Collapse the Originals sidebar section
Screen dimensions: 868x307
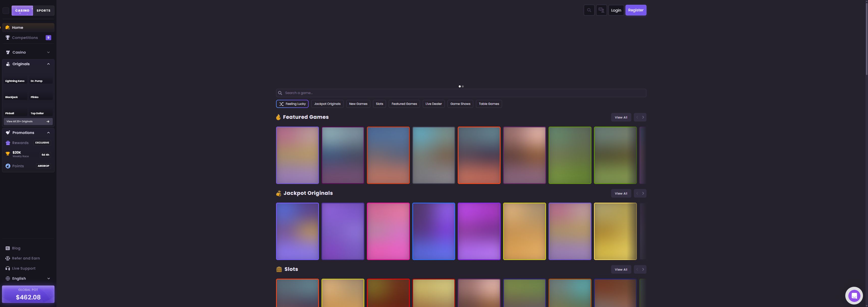[x=28, y=64]
